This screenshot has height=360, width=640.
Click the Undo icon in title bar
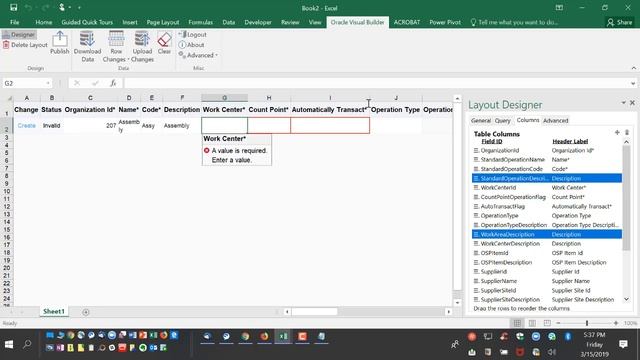coord(28,7)
